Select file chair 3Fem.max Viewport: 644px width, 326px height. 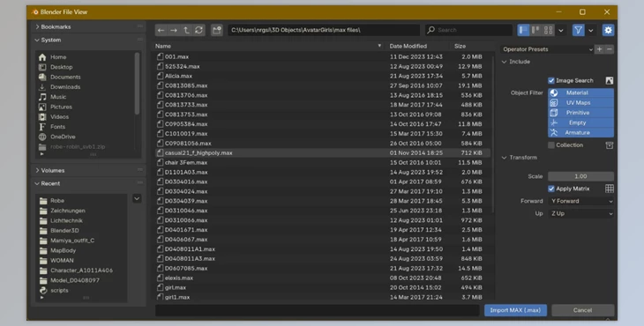point(323,162)
